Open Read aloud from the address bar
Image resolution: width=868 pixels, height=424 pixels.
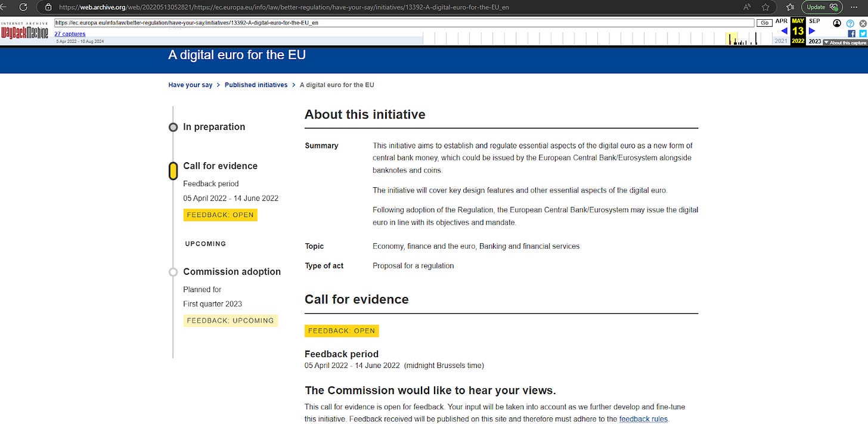click(747, 7)
